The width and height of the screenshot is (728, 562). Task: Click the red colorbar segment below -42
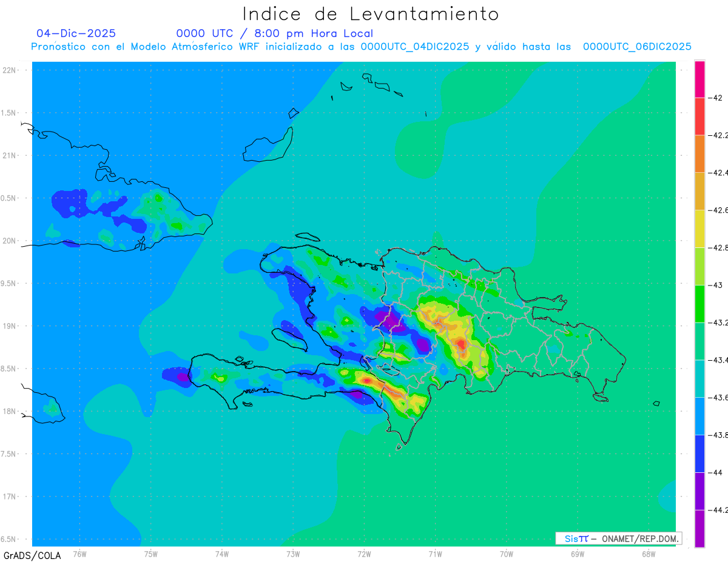(x=699, y=116)
